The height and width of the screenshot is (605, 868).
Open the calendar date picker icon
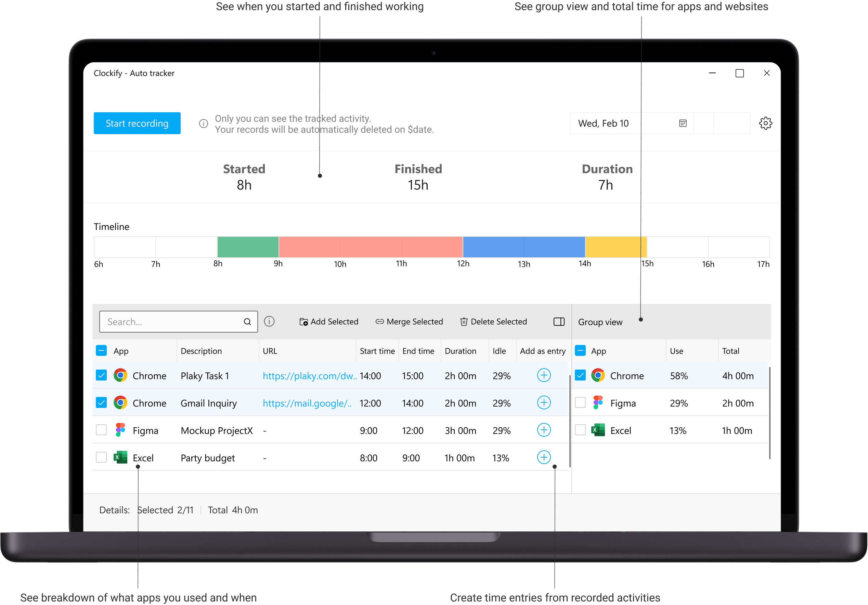(682, 123)
